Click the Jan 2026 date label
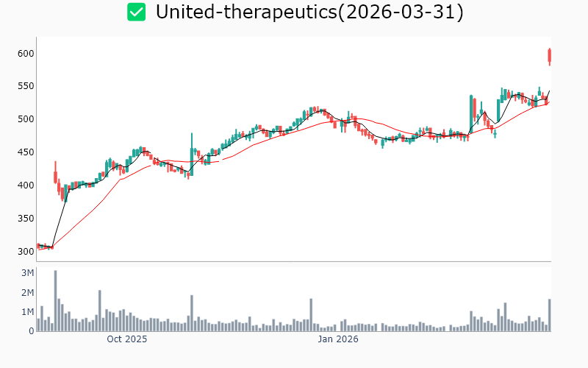The height and width of the screenshot is (368, 588). tap(337, 339)
